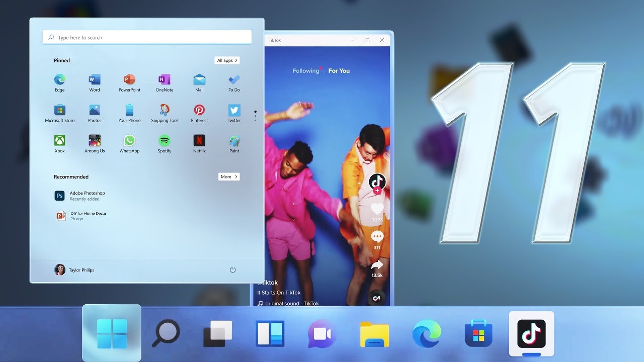Viewport: 644px width, 362px height.
Task: Open comments on the TikTok video
Action: (x=377, y=236)
